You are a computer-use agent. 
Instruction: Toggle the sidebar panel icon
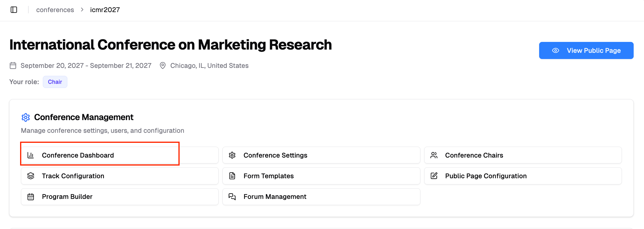[14, 10]
